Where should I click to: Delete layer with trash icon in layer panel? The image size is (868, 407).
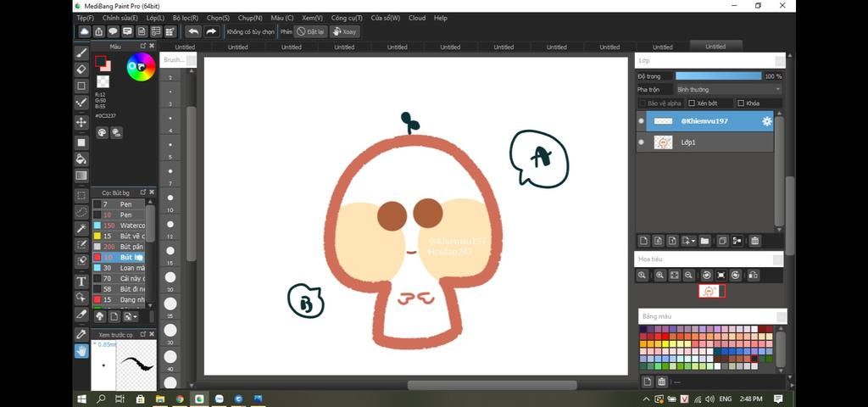(755, 241)
